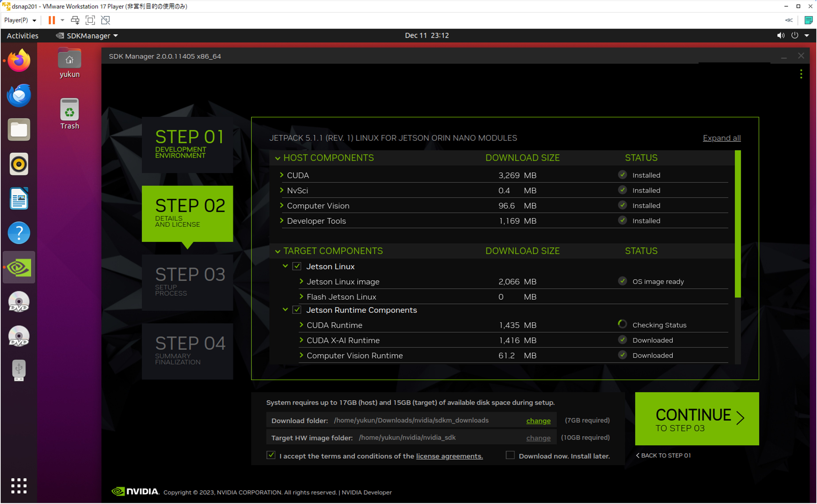The width and height of the screenshot is (817, 504).
Task: Open Firefox from the dock
Action: (19, 60)
